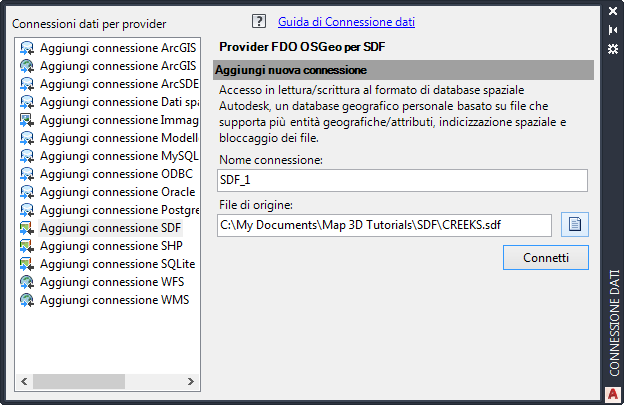Click the Autodesk logo at palette bottom
This screenshot has height=405, width=624.
[x=614, y=392]
